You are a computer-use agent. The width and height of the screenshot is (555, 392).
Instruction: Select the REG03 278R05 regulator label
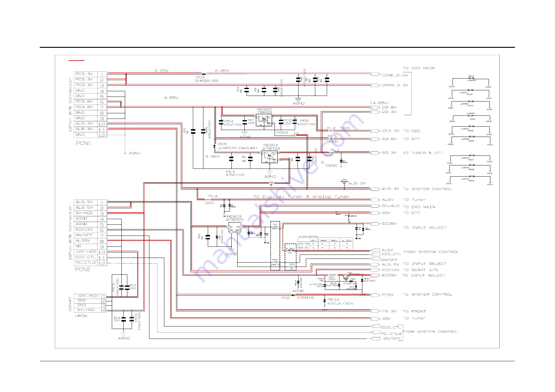point(235,218)
